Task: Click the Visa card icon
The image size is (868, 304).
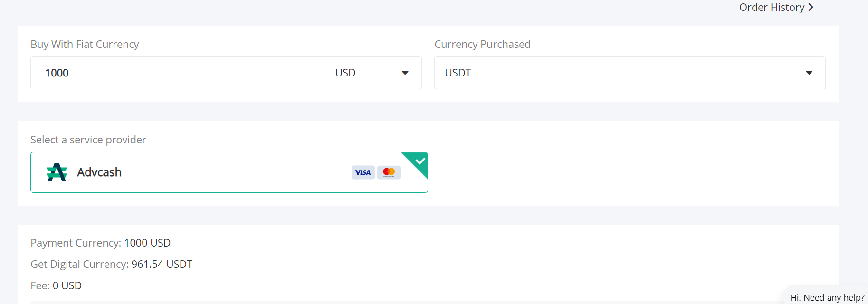Action: (363, 172)
